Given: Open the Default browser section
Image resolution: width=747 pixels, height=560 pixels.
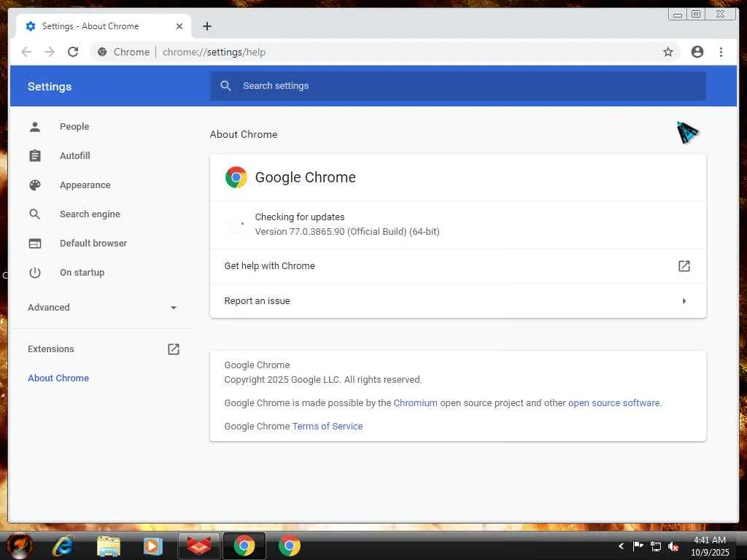Looking at the screenshot, I should coord(93,244).
